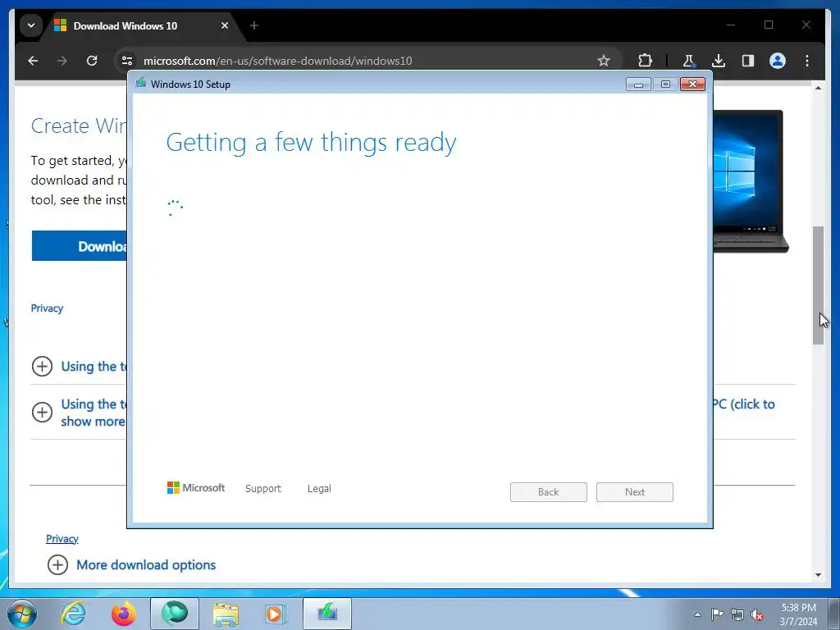Open Chrome three-dot menu

pyautogui.click(x=807, y=61)
